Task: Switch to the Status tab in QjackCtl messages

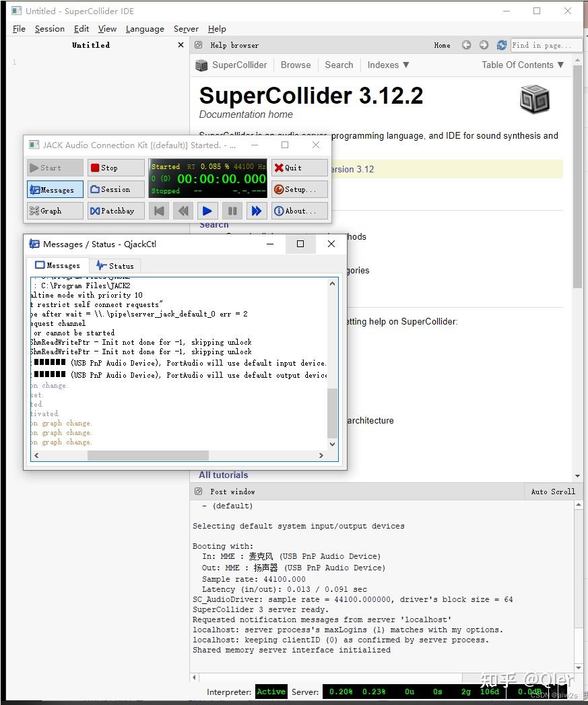Action: pyautogui.click(x=115, y=265)
